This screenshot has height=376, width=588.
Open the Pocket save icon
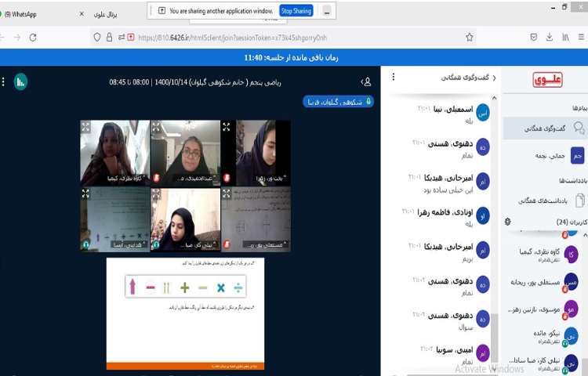coord(534,37)
